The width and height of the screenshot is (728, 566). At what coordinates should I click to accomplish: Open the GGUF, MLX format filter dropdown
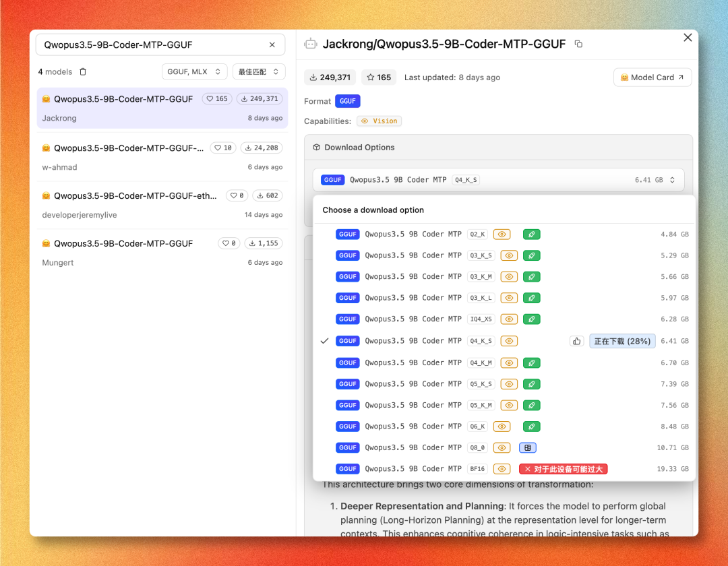pyautogui.click(x=194, y=72)
